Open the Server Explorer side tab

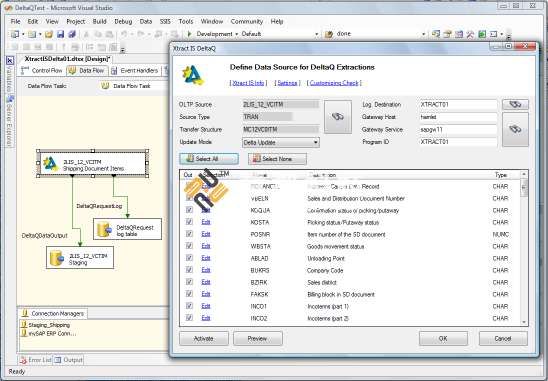(10, 122)
